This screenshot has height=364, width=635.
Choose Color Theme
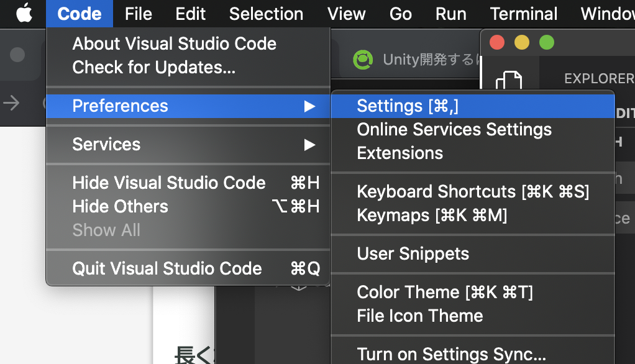pyautogui.click(x=473, y=292)
